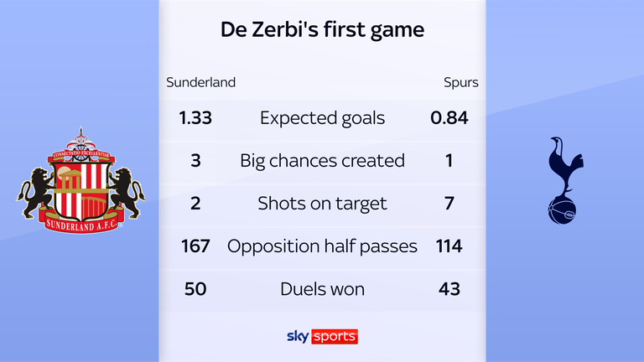The height and width of the screenshot is (362, 644).
Task: Select the Big chances created label
Action: click(x=322, y=160)
